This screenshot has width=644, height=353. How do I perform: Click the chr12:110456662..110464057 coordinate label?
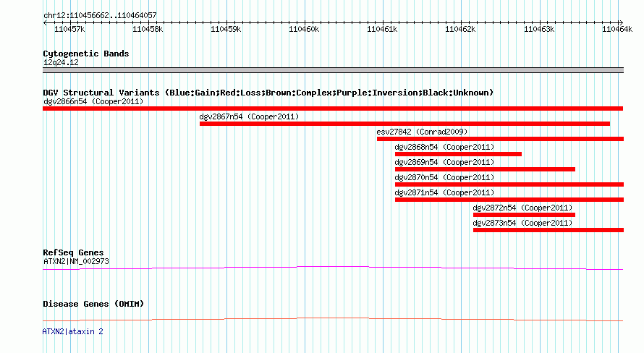[100, 15]
